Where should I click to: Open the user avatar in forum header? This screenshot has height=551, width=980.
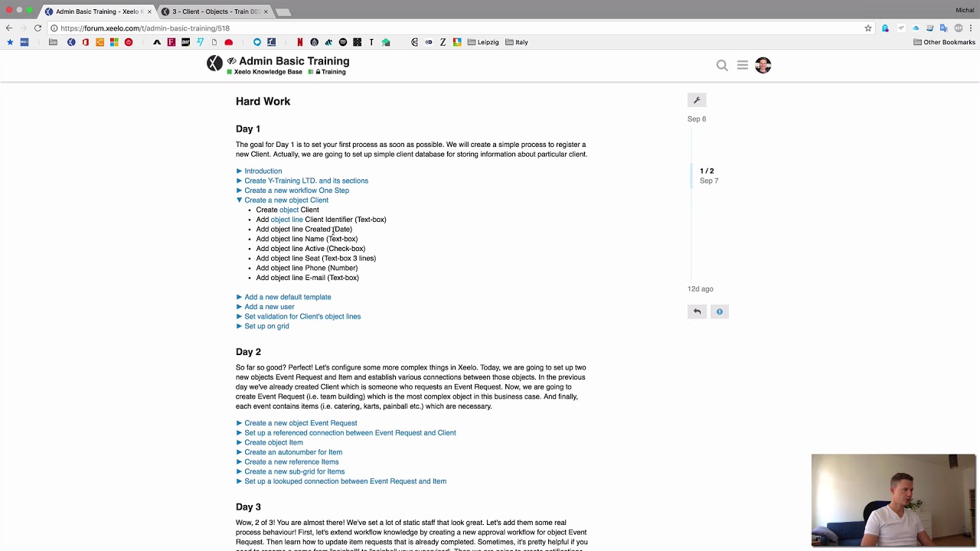pyautogui.click(x=763, y=65)
